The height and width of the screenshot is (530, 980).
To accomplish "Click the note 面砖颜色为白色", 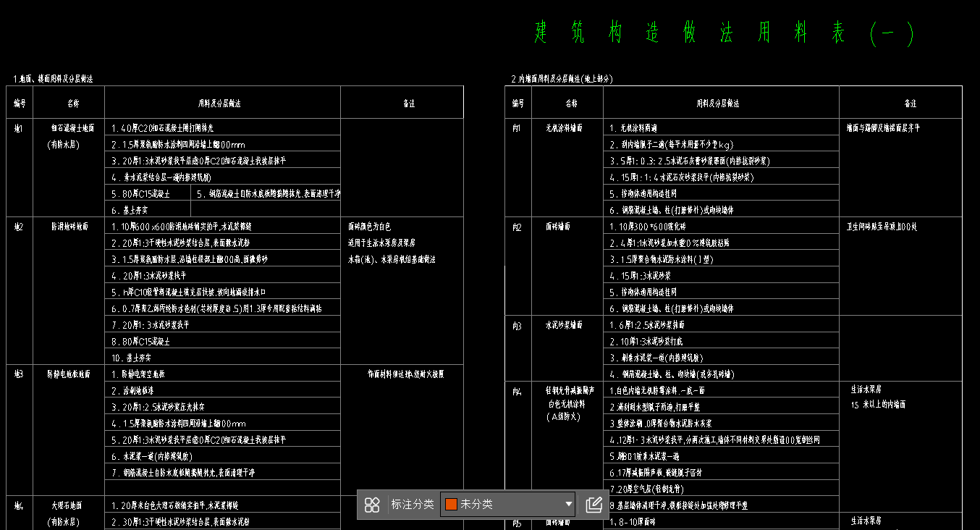I will pyautogui.click(x=369, y=227).
